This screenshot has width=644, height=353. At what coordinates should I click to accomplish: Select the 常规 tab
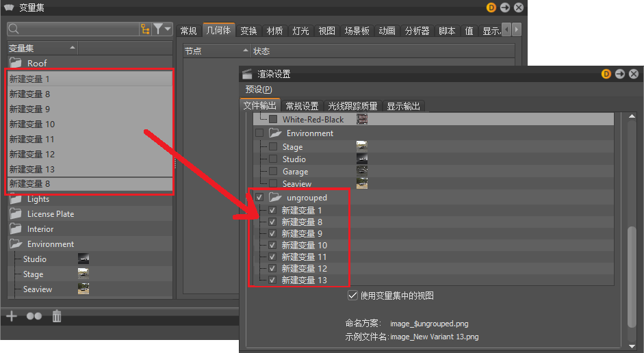[x=188, y=31]
